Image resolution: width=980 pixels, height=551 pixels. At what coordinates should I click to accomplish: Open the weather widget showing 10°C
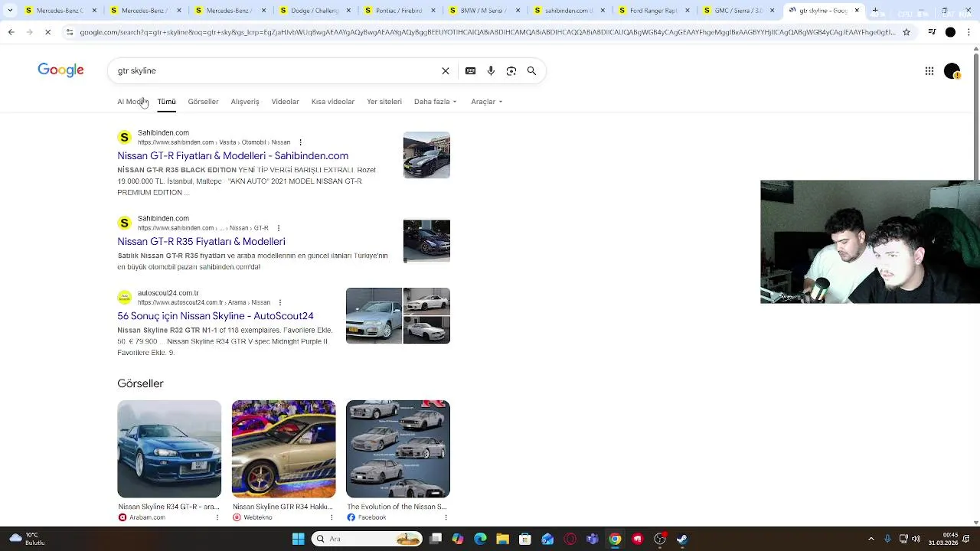[28, 539]
